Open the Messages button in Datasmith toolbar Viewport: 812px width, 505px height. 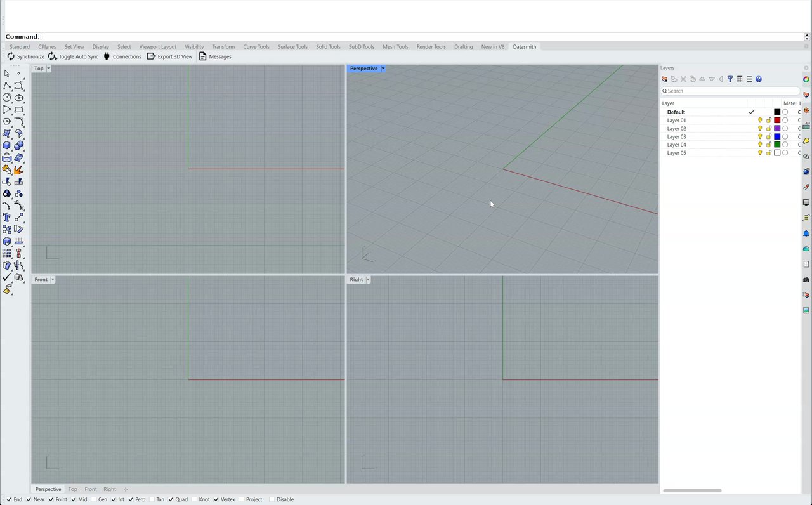(215, 56)
